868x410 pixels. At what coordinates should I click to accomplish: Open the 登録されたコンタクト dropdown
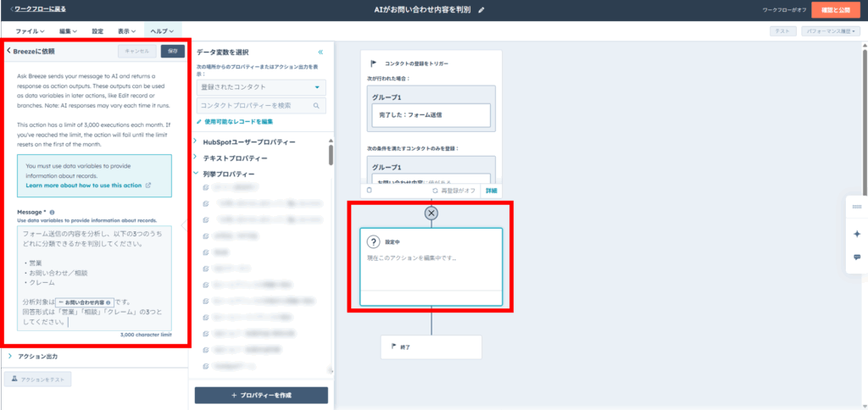(x=261, y=87)
